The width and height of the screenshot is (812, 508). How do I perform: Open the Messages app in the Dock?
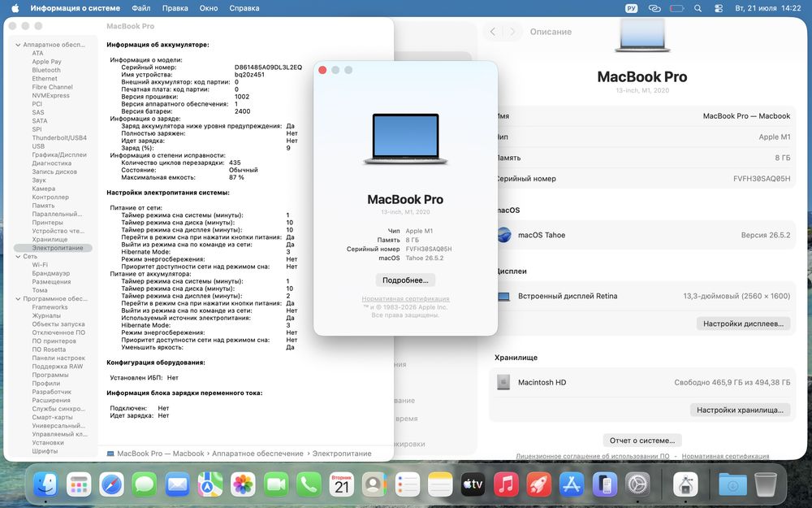(145, 485)
